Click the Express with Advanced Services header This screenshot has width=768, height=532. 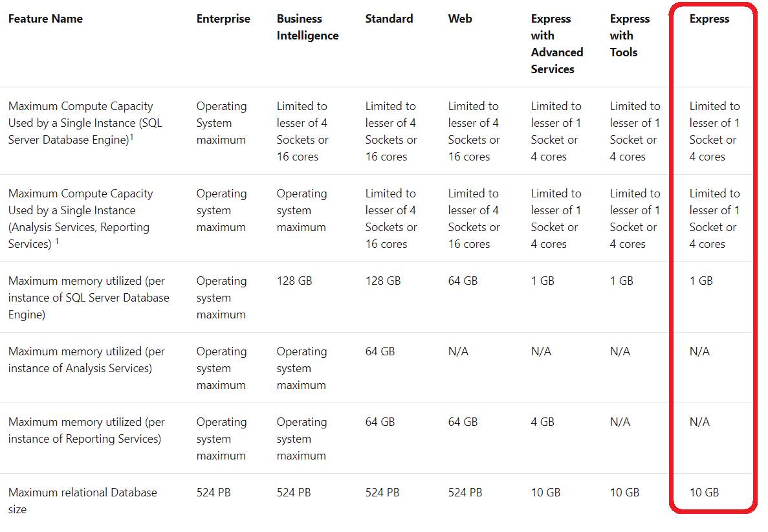pos(556,44)
